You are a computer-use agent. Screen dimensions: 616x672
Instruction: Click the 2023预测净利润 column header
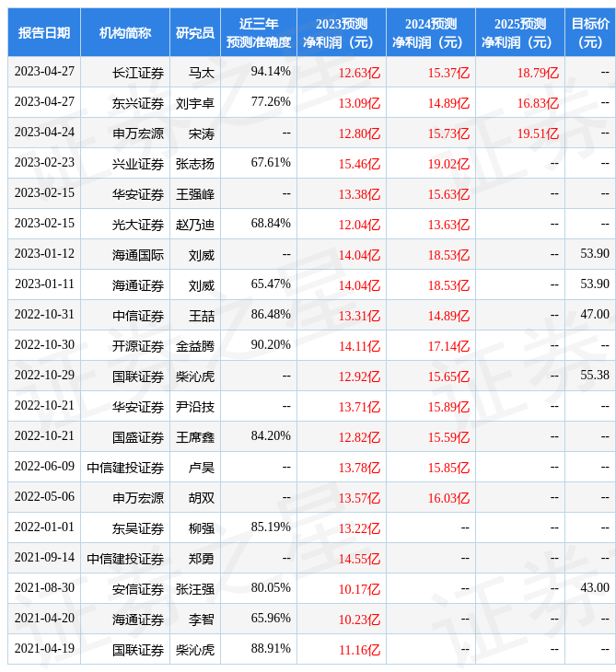pyautogui.click(x=341, y=33)
